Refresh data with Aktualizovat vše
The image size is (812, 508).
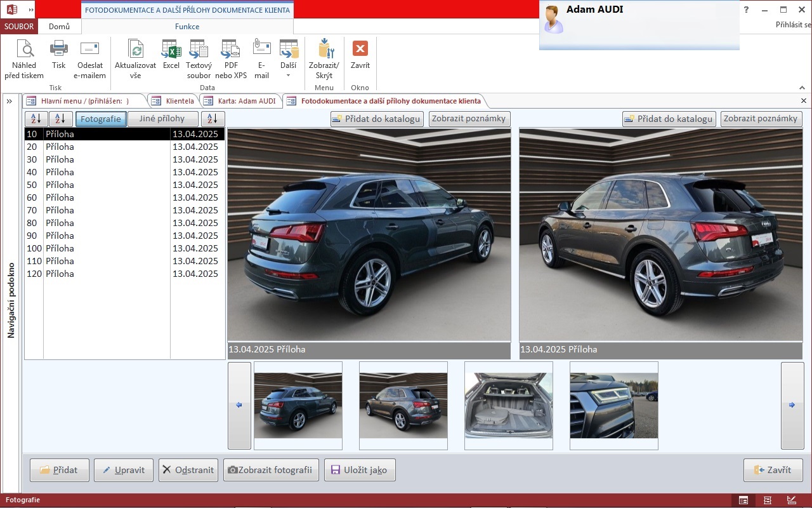(x=135, y=58)
